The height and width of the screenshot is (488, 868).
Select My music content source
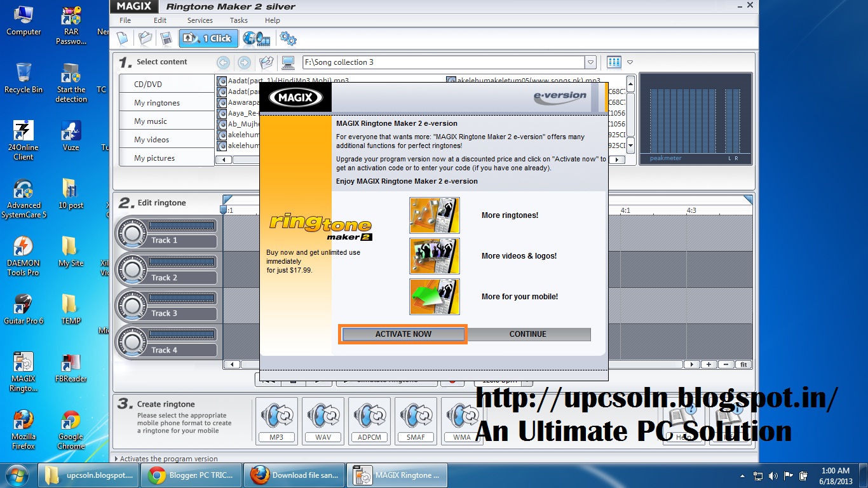(166, 121)
